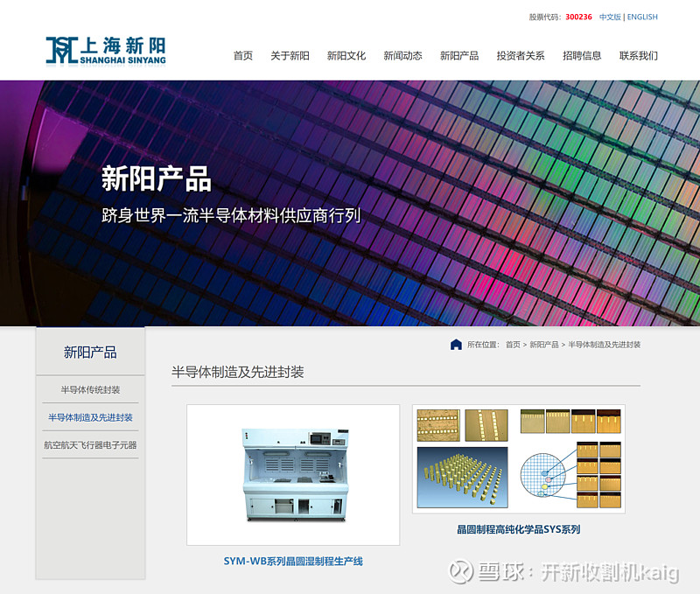Open the SYS series chemicals product image
Screen dimensions: 700x594
point(519,458)
